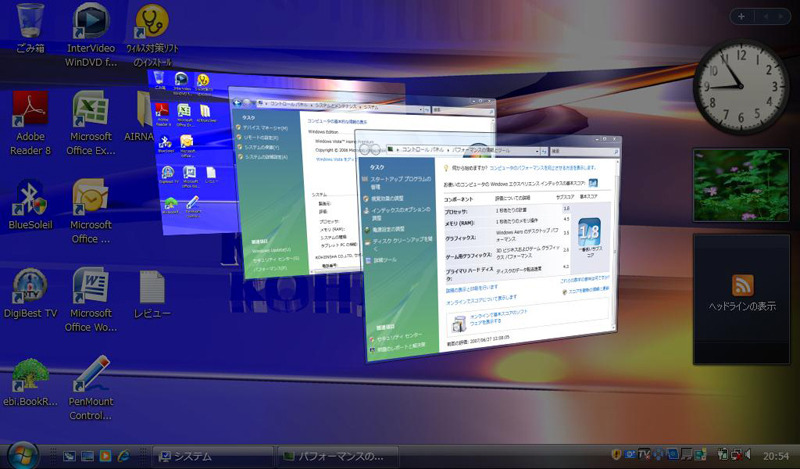Launch the InterVideo WinDVD desktop shortcut
The width and height of the screenshot is (800, 469).
tap(91, 35)
